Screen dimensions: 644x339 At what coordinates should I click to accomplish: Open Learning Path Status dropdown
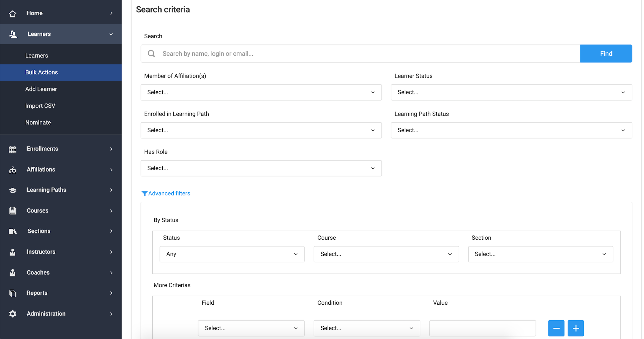tap(511, 130)
